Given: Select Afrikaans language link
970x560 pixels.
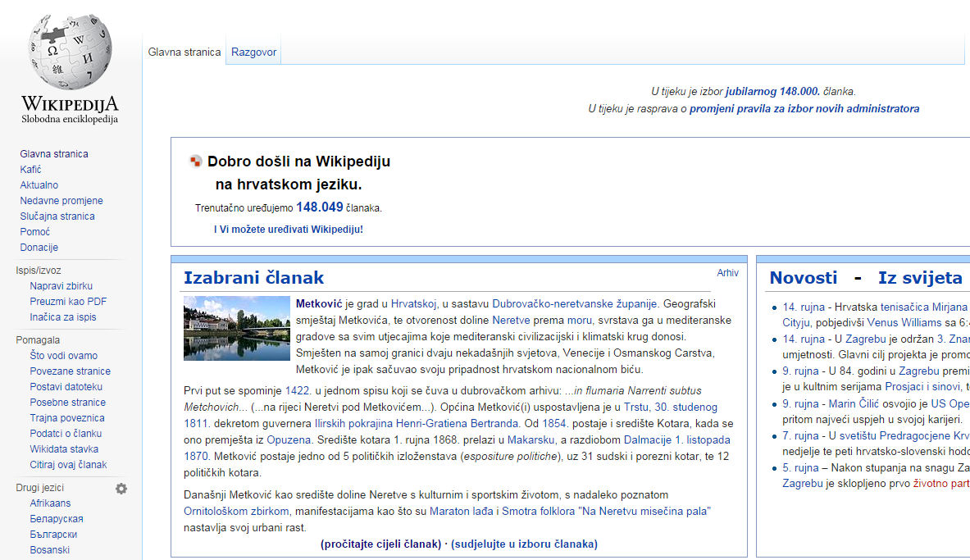Looking at the screenshot, I should [x=51, y=503].
